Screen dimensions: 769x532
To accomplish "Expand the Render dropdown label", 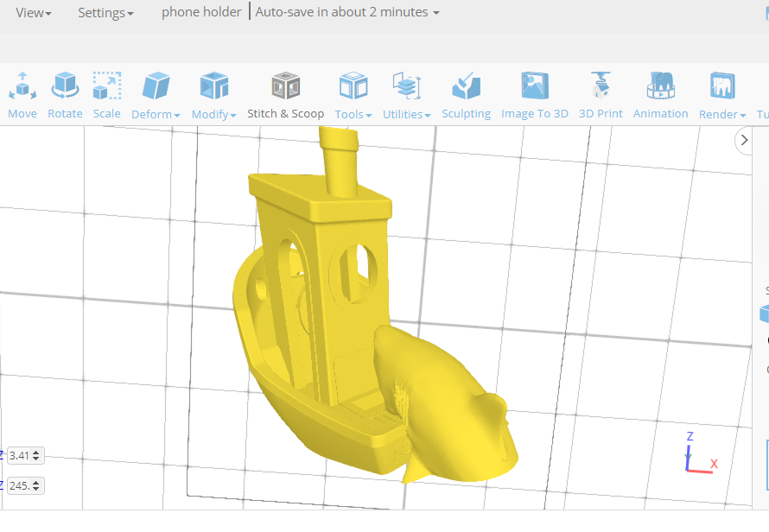I will point(722,114).
